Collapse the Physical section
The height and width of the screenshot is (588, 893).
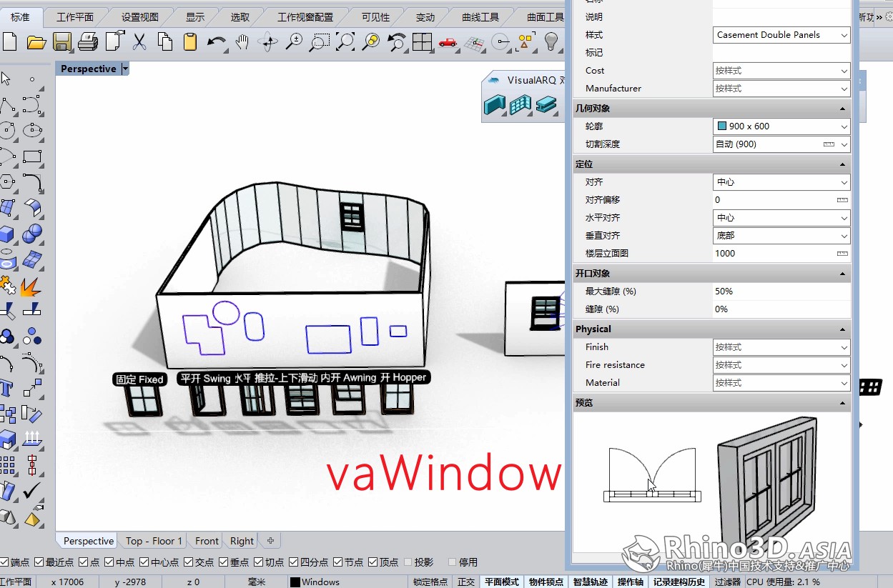point(842,329)
